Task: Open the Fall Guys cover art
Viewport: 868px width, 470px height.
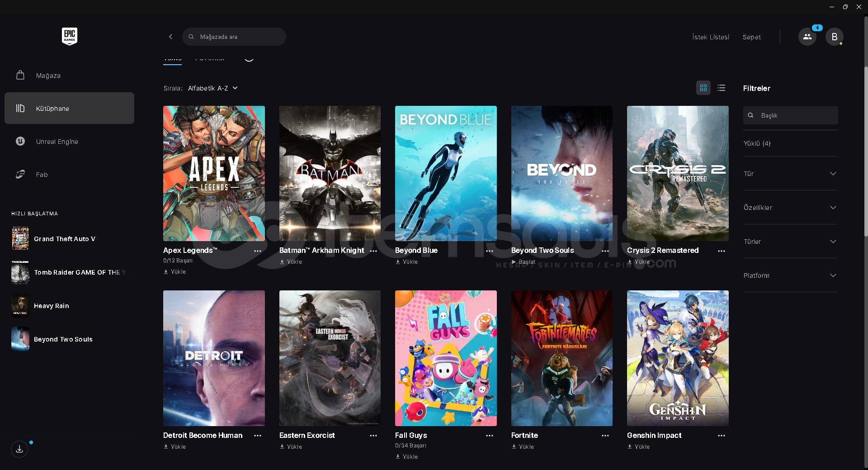Action: click(x=446, y=358)
